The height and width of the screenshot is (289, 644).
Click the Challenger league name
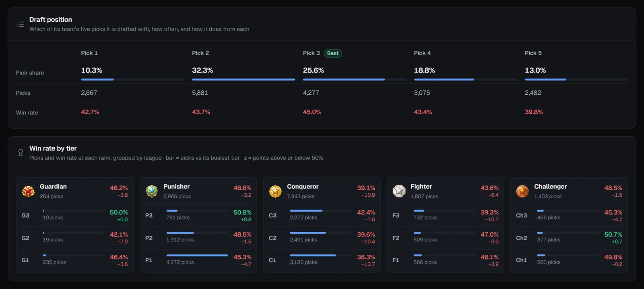(550, 187)
